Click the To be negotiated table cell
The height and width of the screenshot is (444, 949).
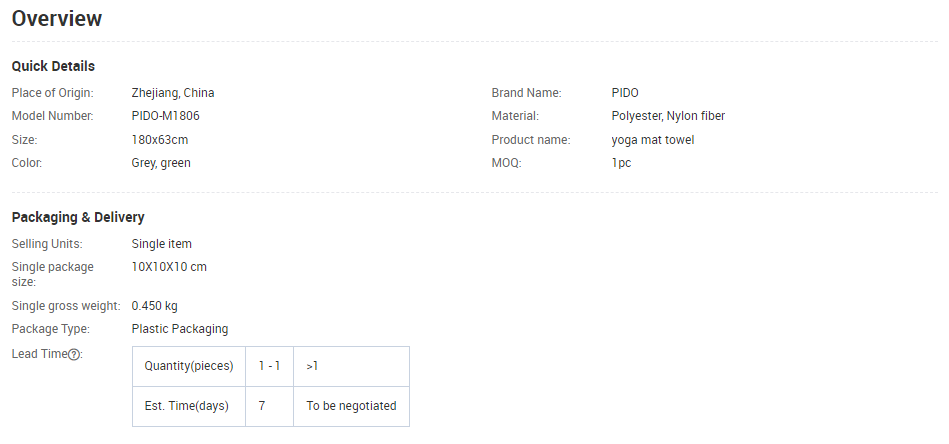pos(351,406)
